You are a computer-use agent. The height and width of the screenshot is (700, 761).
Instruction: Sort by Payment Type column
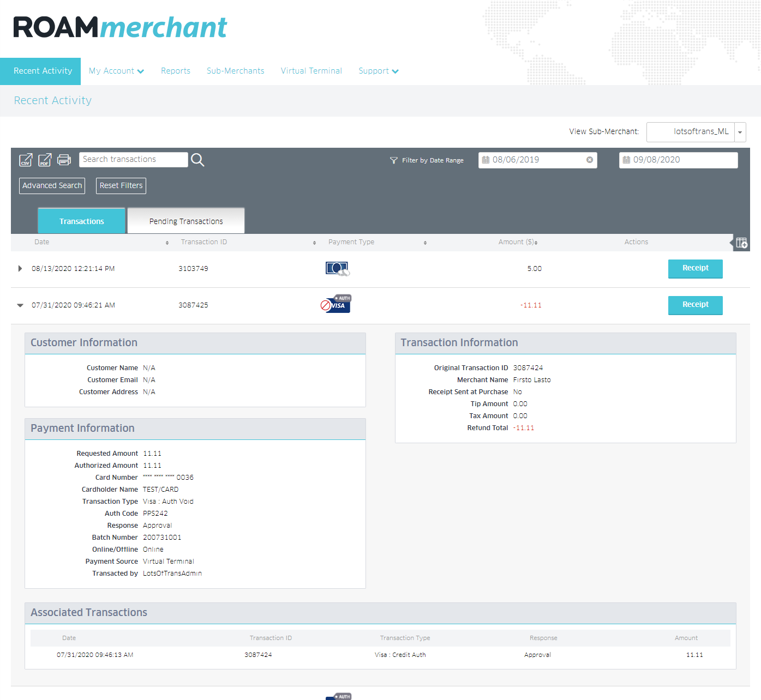[425, 243]
